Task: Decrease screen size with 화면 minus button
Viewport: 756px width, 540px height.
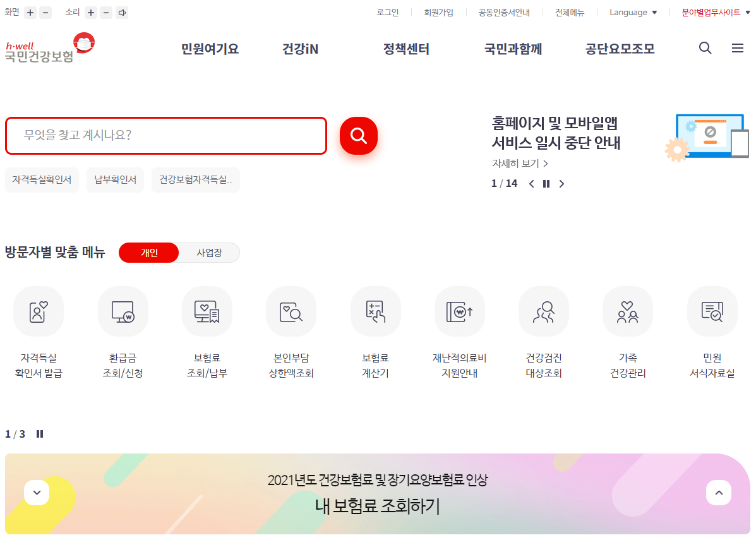Action: 45,13
